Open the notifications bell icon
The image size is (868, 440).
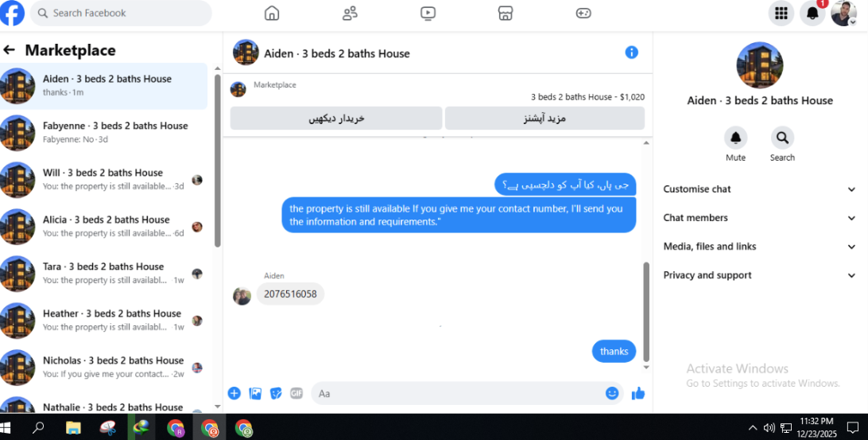(x=812, y=14)
